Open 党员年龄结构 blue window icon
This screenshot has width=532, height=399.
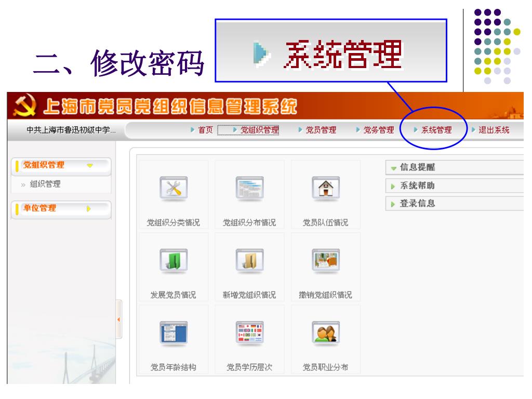coord(174,333)
